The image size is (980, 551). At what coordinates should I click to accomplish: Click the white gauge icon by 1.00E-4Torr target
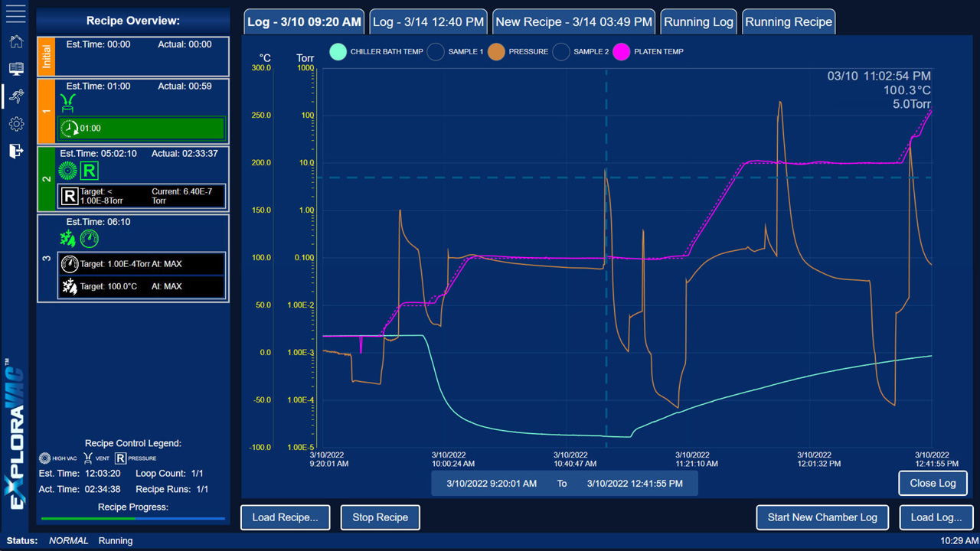[x=70, y=264]
